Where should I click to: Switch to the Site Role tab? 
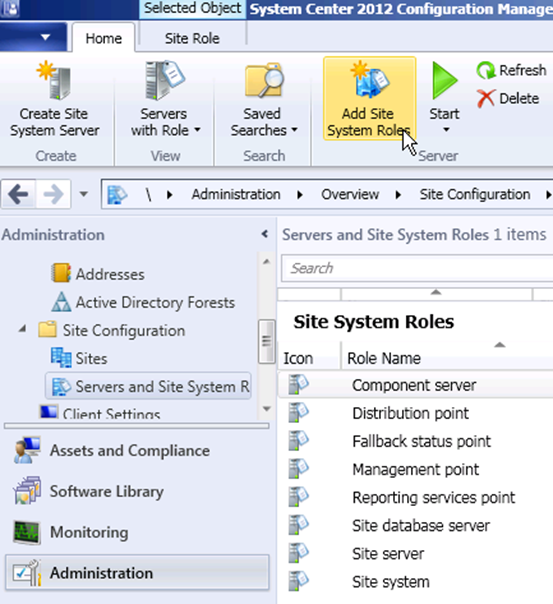tap(192, 38)
